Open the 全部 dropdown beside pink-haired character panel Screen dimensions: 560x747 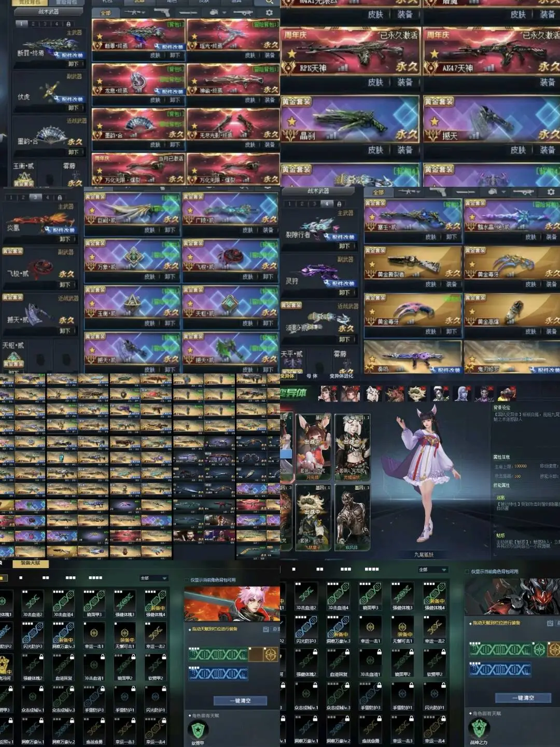[153, 578]
